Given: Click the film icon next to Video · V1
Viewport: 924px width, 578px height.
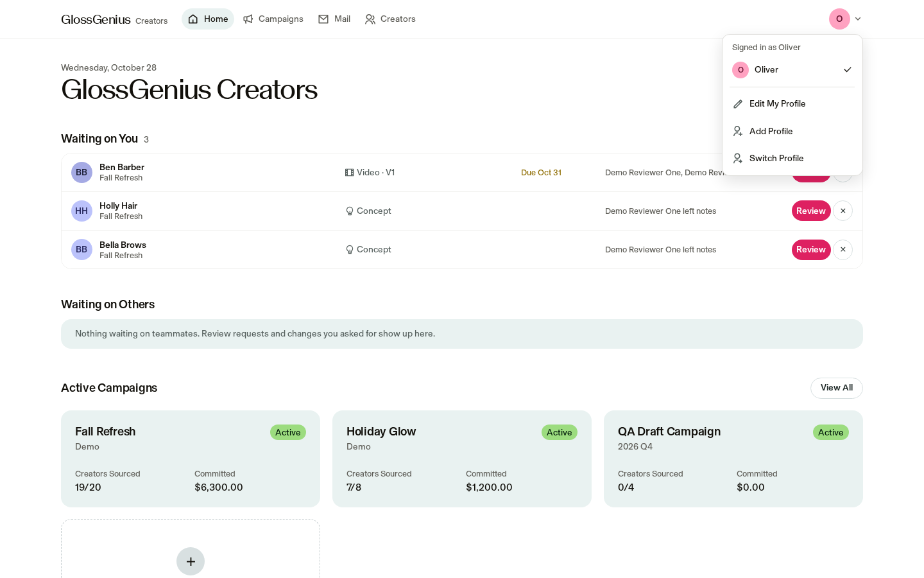Looking at the screenshot, I should click(350, 173).
